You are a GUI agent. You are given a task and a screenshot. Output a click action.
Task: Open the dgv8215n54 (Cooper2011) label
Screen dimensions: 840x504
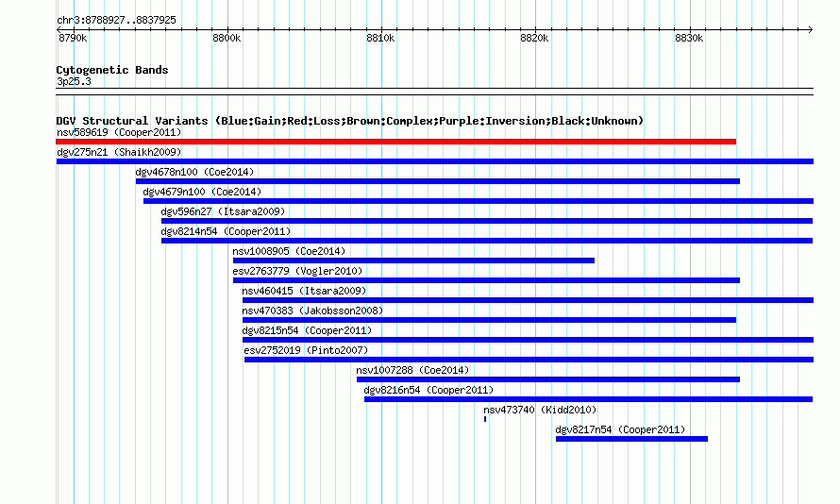coord(307,330)
